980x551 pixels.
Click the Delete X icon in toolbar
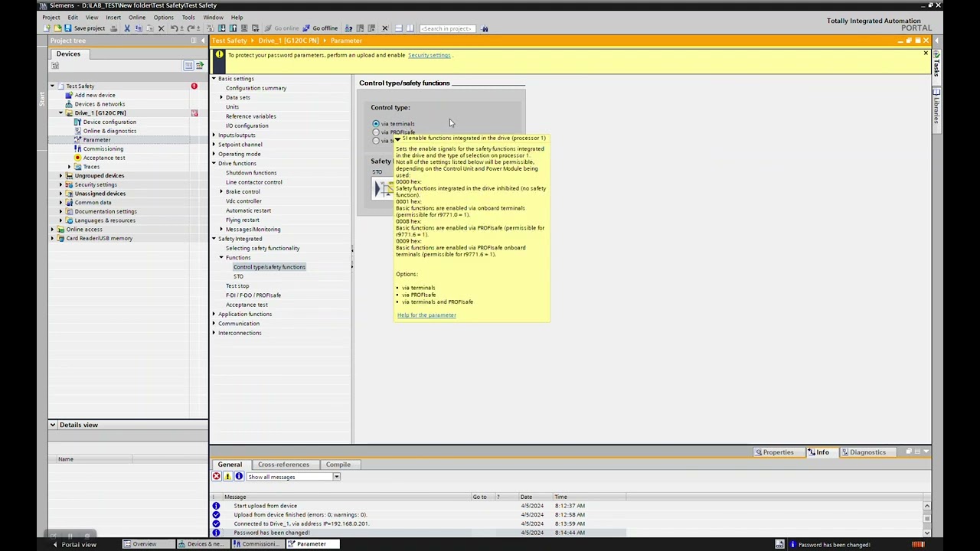(x=161, y=28)
